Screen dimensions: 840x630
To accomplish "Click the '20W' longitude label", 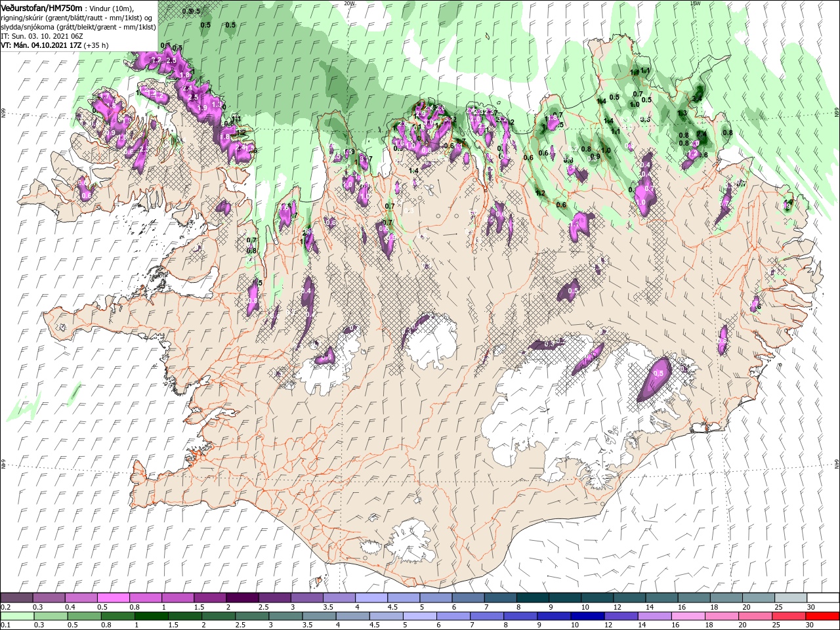I will [x=348, y=3].
